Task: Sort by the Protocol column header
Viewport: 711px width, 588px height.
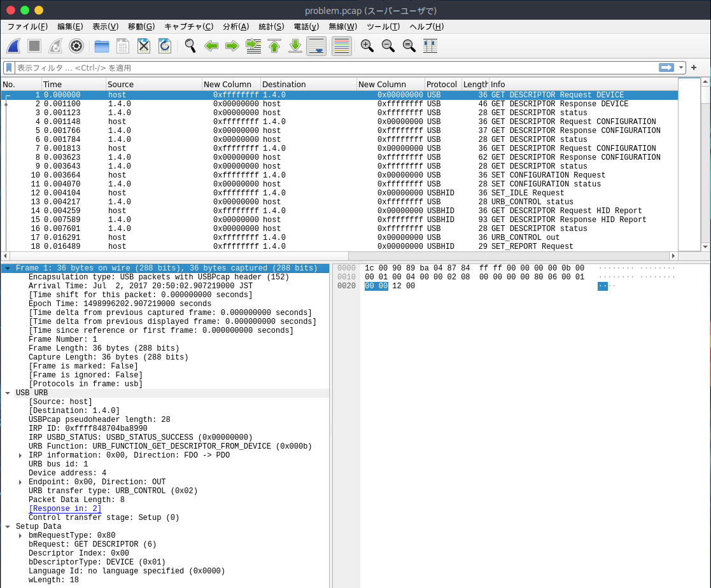Action: point(442,85)
